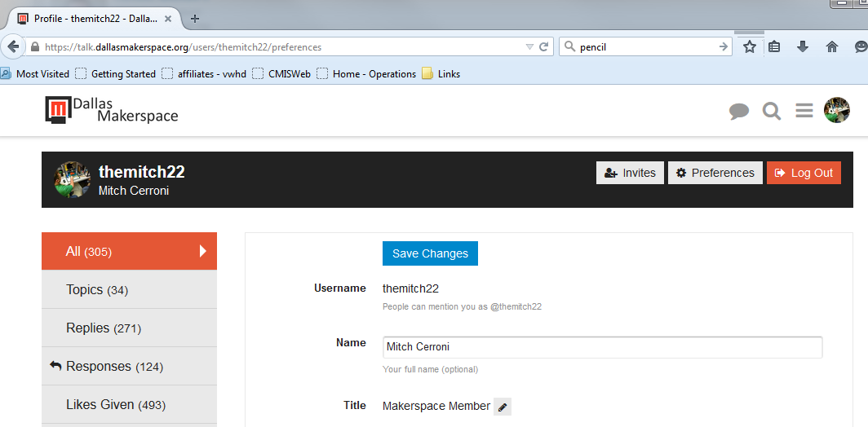Image resolution: width=868 pixels, height=427 pixels.
Task: Click the chat smiley toolbar icon
Action: point(861,47)
